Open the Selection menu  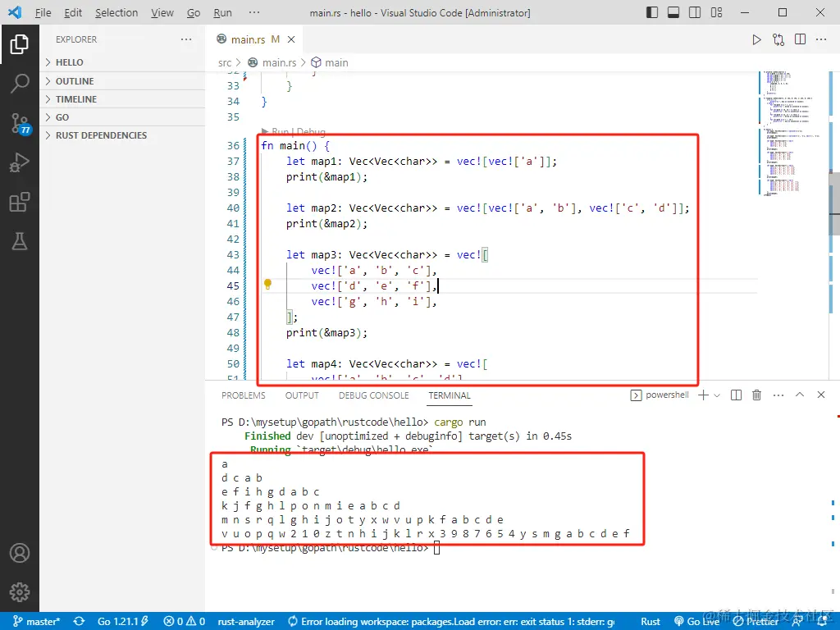tap(116, 12)
